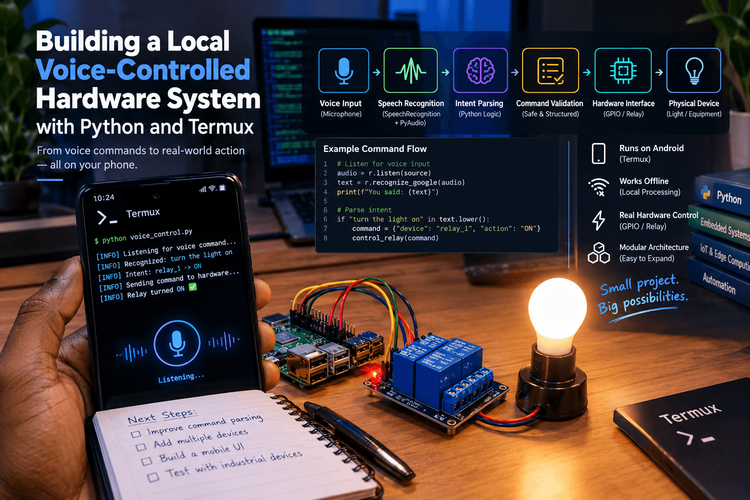The height and width of the screenshot is (500, 750).
Task: Click the Real Hardware Control lightning icon
Action: [598, 220]
